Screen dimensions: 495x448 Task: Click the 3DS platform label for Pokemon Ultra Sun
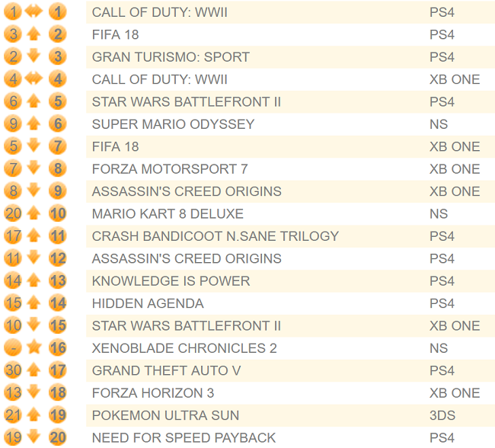point(442,416)
